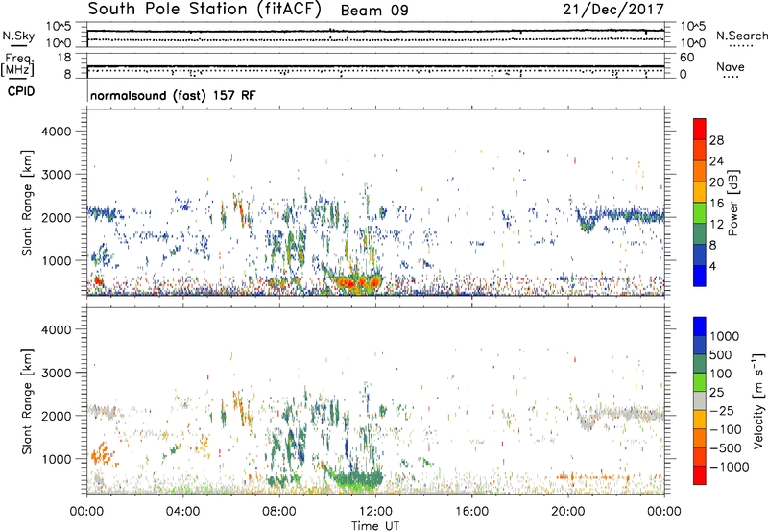Click the "28" label on Power color bar

(716, 140)
